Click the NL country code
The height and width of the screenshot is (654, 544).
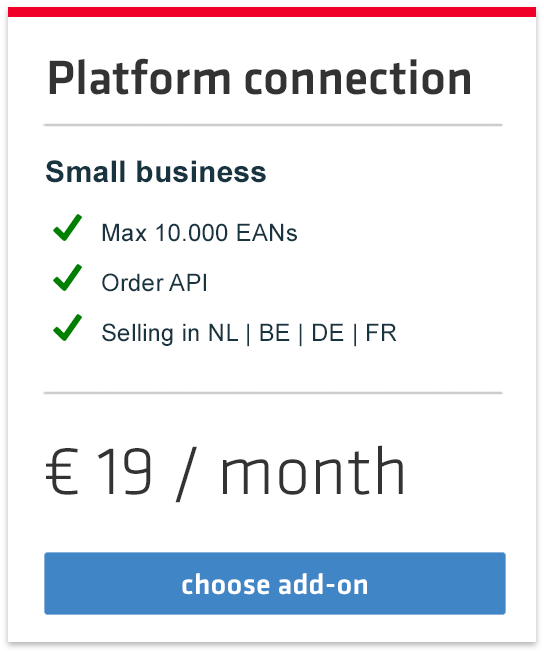[x=223, y=333]
